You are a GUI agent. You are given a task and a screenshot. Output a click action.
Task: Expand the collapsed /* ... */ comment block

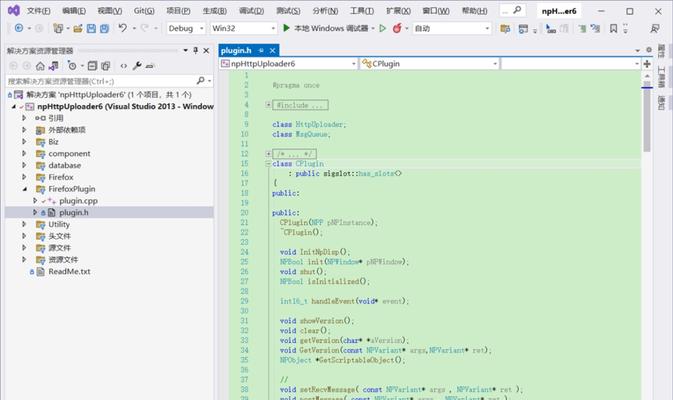coord(268,153)
